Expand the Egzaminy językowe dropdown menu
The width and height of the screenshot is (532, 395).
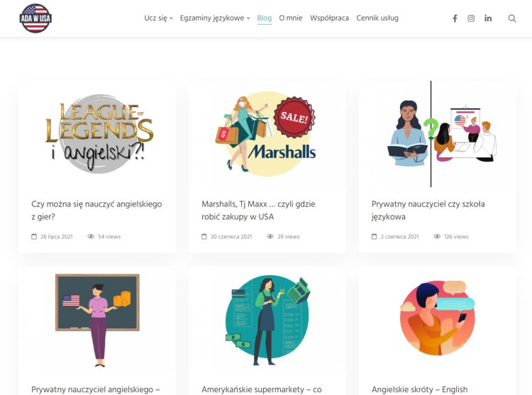tap(215, 18)
